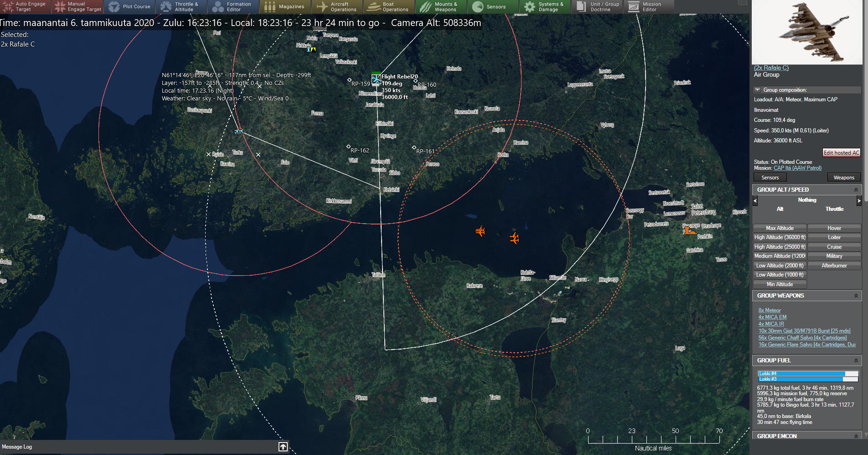Viewport: 868px width, 455px height.
Task: Click the Auto Engage Target toolbar icon
Action: [x=26, y=6]
